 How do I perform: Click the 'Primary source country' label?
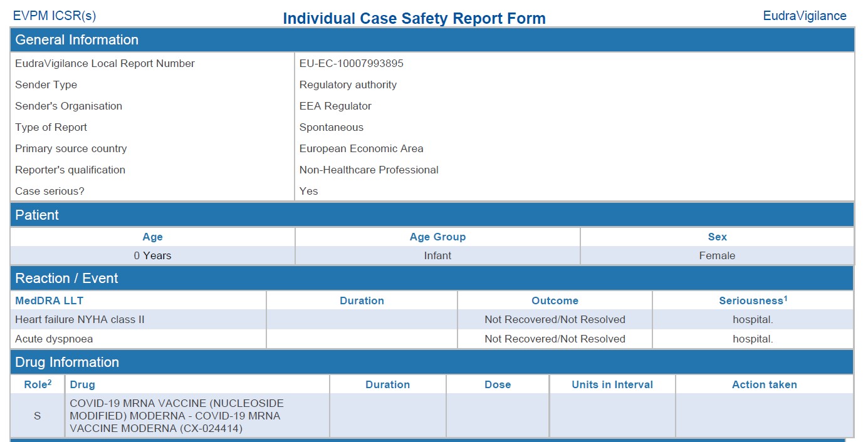point(71,149)
